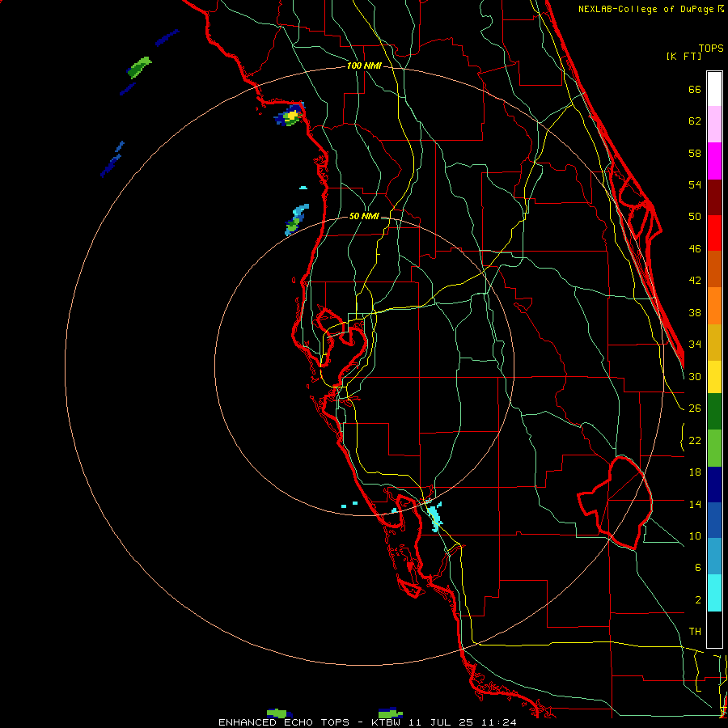
Task: Select the light pink legend swatch
Action: pyautogui.click(x=714, y=125)
